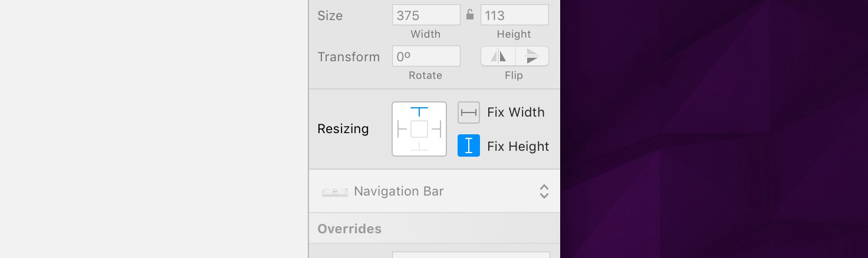The width and height of the screenshot is (868, 258).
Task: Collapse the Overrides section header
Action: pyautogui.click(x=434, y=229)
